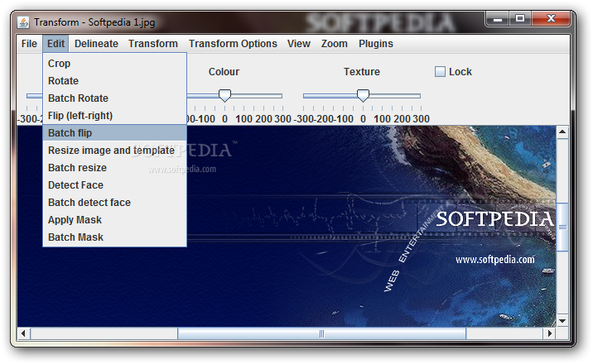Open the Delineate menu
The height and width of the screenshot is (364, 593).
coord(96,44)
